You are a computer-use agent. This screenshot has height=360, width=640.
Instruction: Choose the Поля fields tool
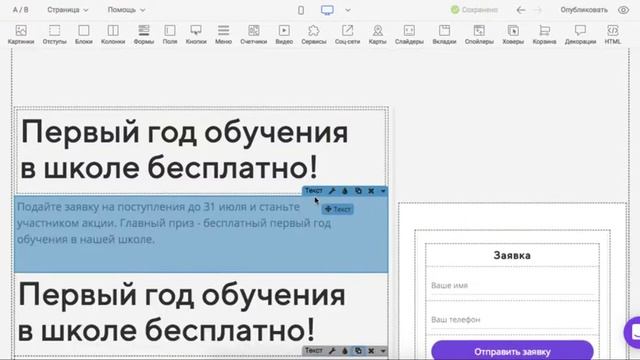pyautogui.click(x=170, y=35)
